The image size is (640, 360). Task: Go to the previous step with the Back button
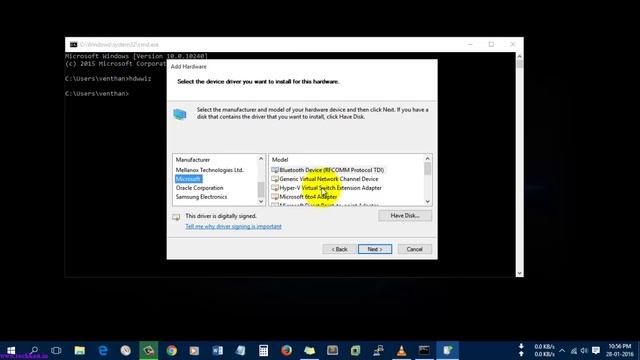[339, 249]
